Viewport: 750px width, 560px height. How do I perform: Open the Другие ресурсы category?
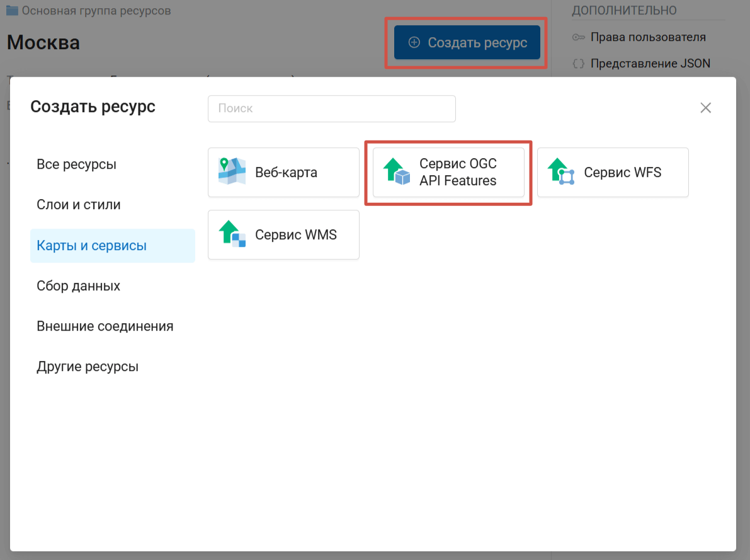[x=88, y=367]
